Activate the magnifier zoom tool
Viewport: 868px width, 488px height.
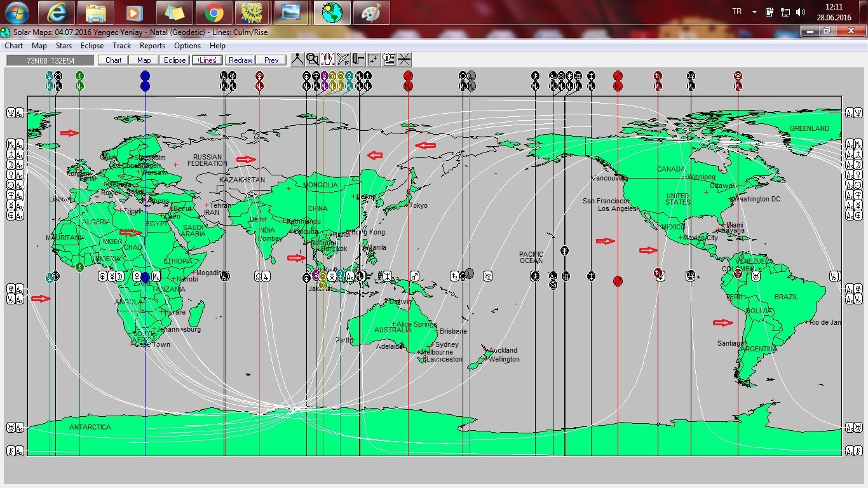[313, 60]
